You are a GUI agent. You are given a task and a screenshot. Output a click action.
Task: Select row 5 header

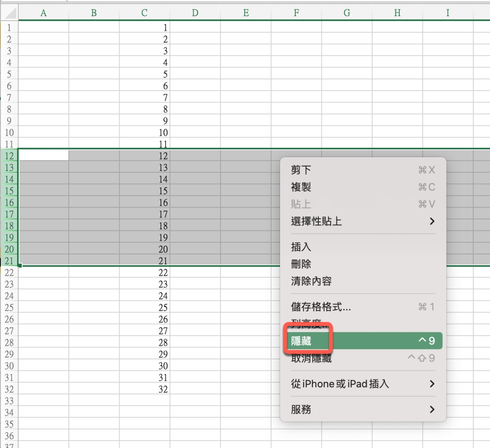coord(9,74)
